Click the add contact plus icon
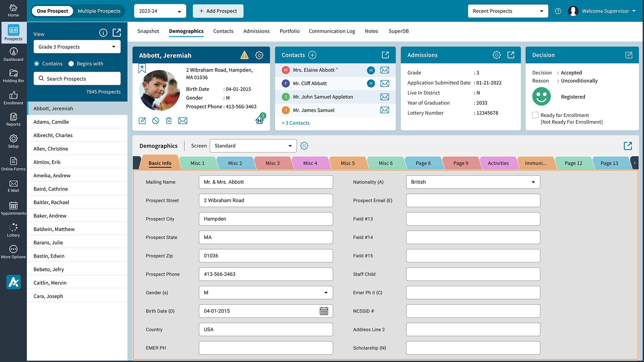 [x=312, y=55]
